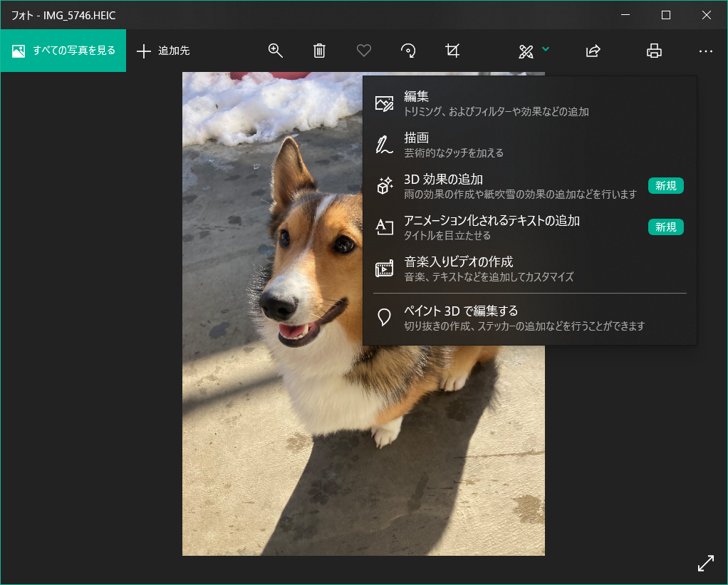Click the edit and create scissors-pencil icon
The image size is (728, 585).
point(526,51)
